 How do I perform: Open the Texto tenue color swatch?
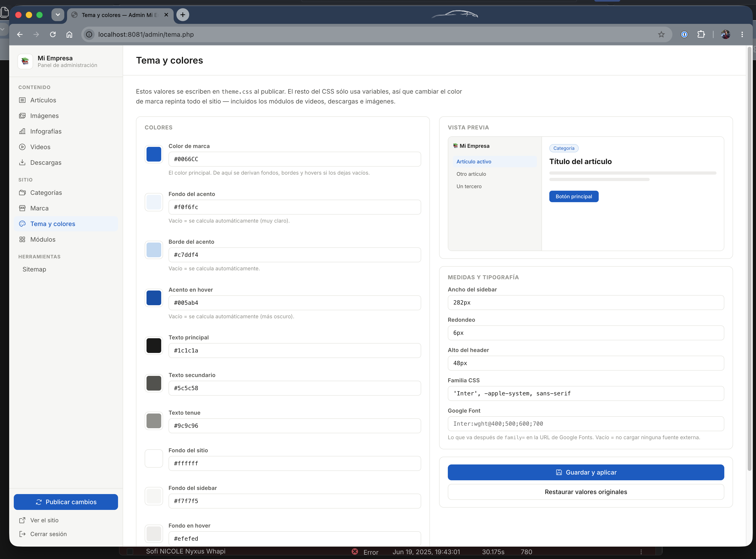pyautogui.click(x=154, y=421)
